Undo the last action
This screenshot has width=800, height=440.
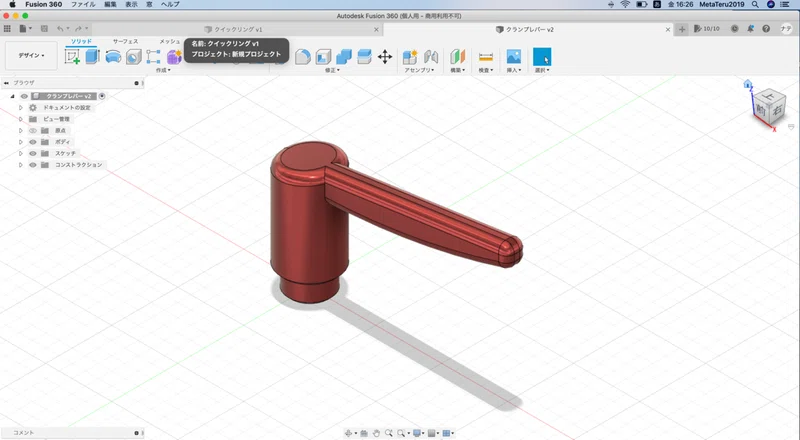[62, 29]
